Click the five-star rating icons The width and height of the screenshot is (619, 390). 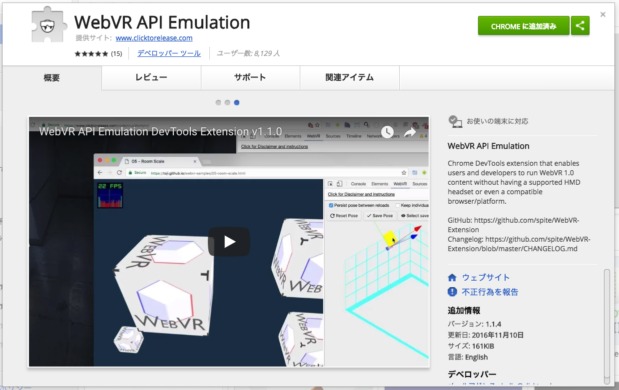(x=91, y=54)
